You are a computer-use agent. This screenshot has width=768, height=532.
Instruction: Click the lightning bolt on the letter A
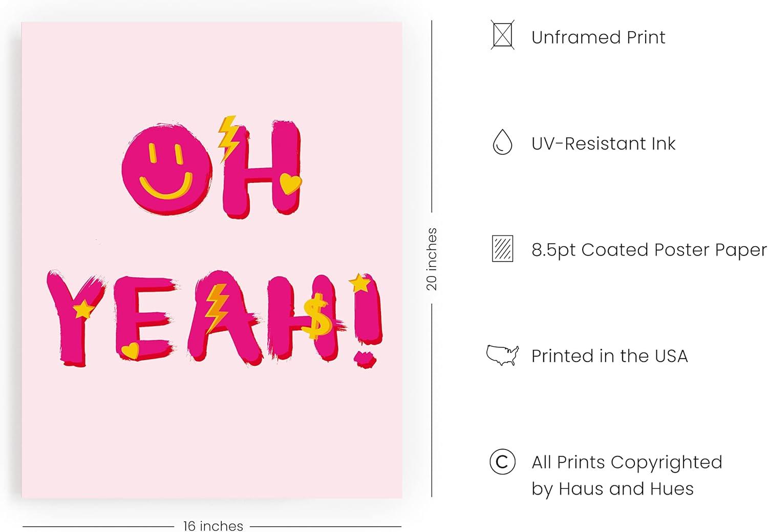coord(216,308)
